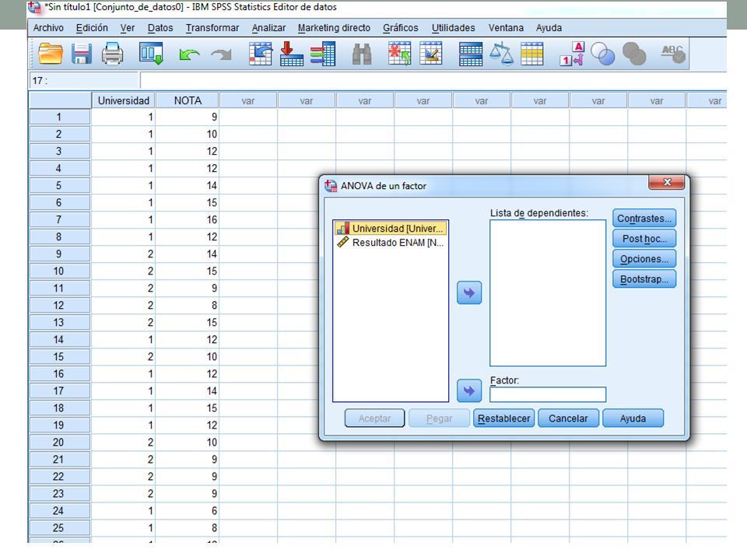
Task: Select Universidad variable in ANOVA list
Action: (390, 229)
